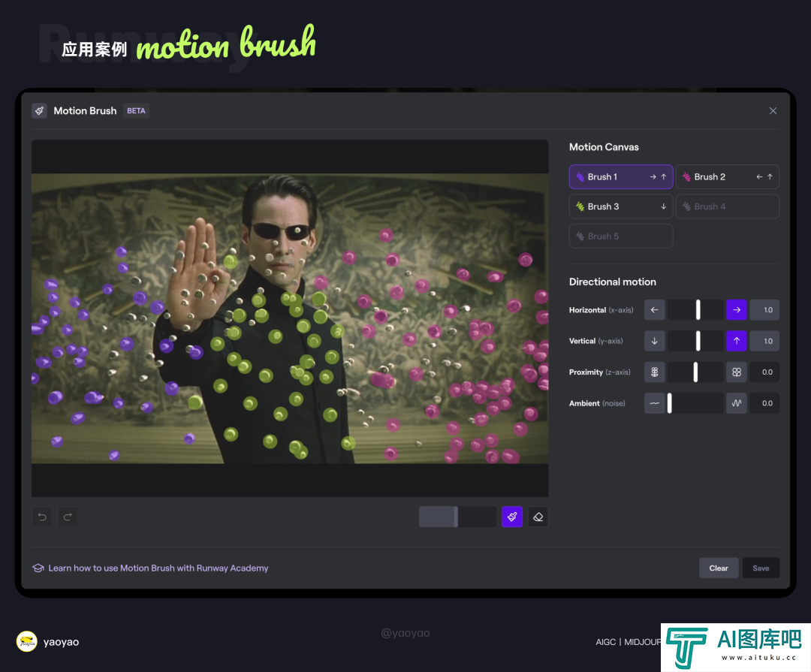Click the yaoyao avatar icon

(x=27, y=641)
